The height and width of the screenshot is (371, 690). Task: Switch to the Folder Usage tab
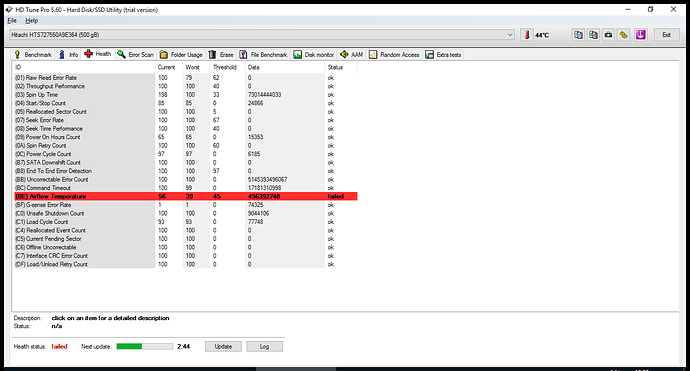pyautogui.click(x=181, y=55)
